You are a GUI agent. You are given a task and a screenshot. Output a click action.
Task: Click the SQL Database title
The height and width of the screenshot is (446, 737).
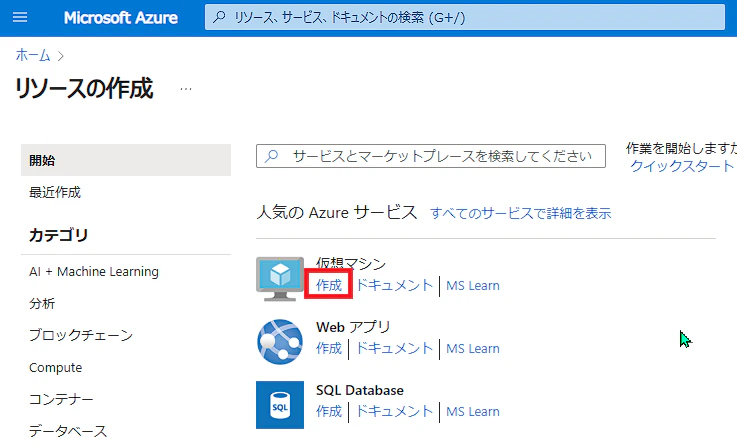pos(360,390)
